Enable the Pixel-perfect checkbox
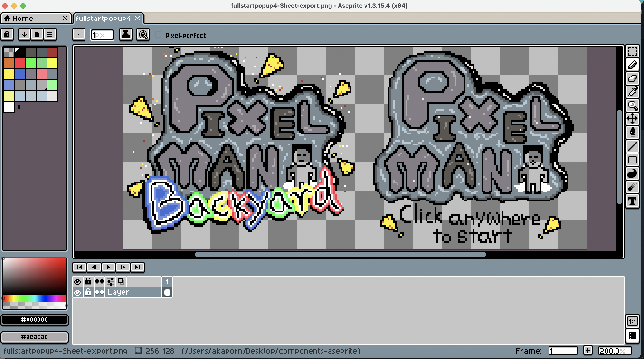Screen dimensions: 644x359 tap(158, 35)
